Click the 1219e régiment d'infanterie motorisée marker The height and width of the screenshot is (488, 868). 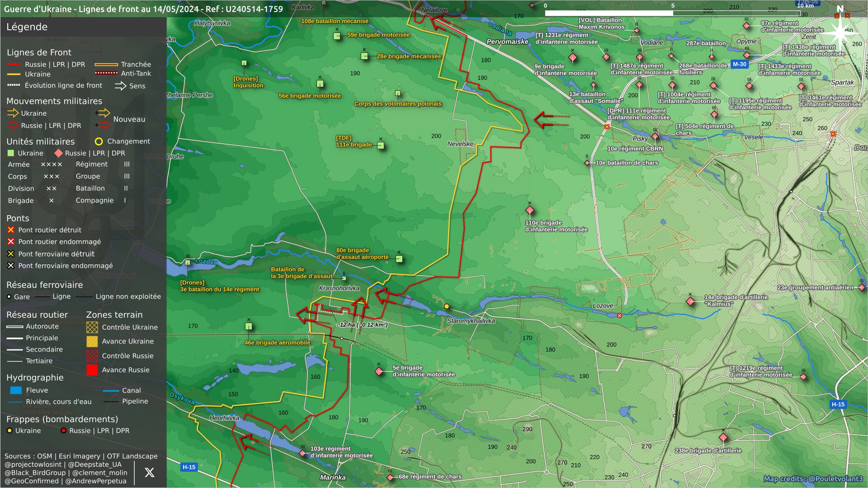coord(803,377)
